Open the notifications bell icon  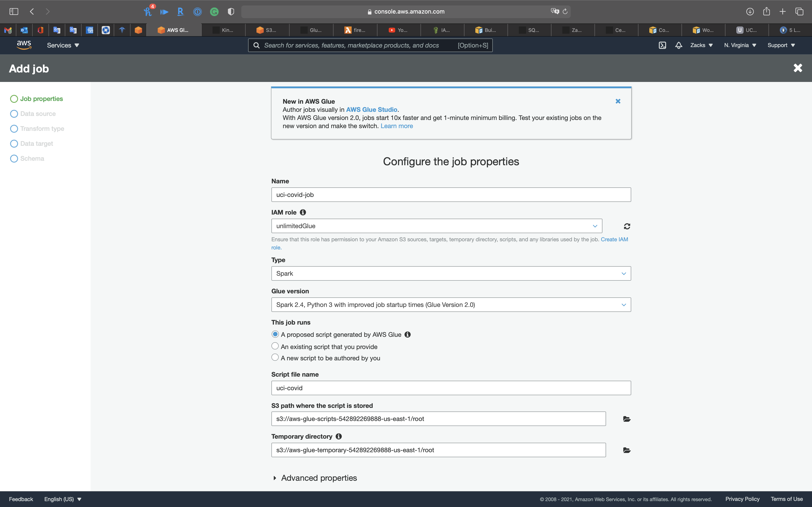pos(679,45)
